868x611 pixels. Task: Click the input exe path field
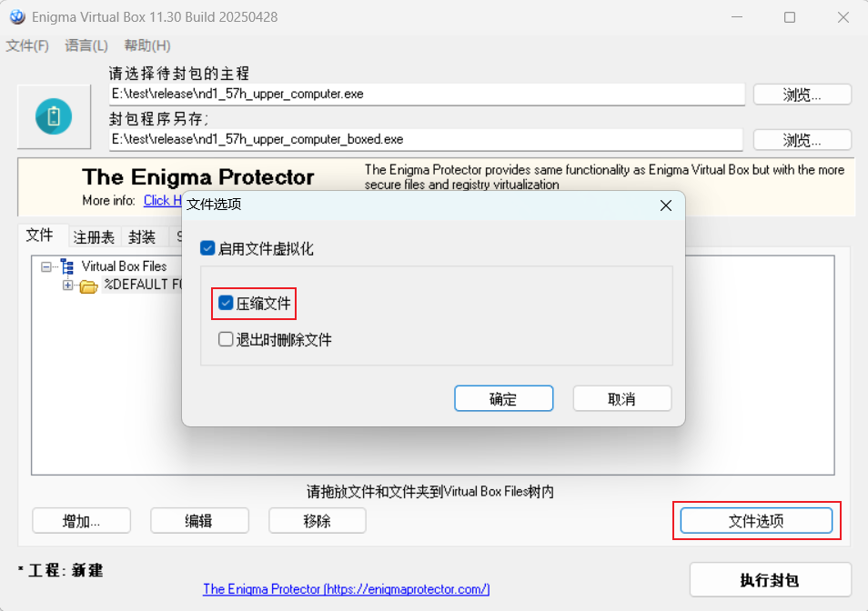[427, 94]
